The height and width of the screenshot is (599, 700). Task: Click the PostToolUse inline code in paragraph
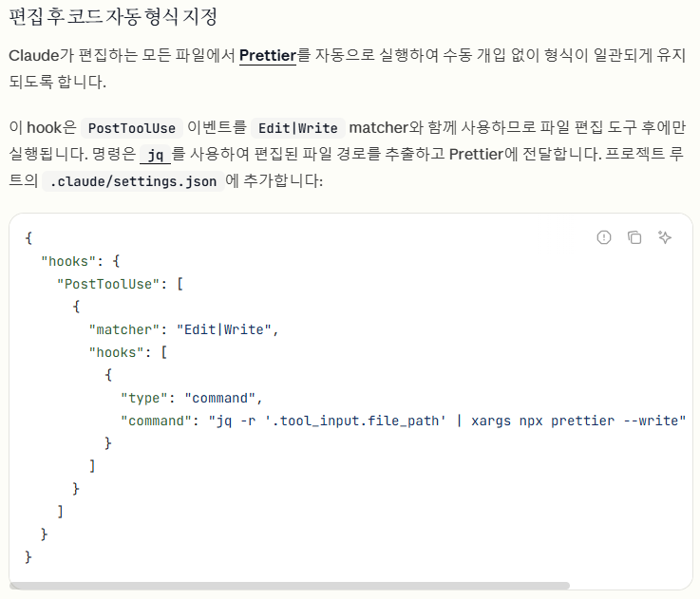click(x=132, y=128)
